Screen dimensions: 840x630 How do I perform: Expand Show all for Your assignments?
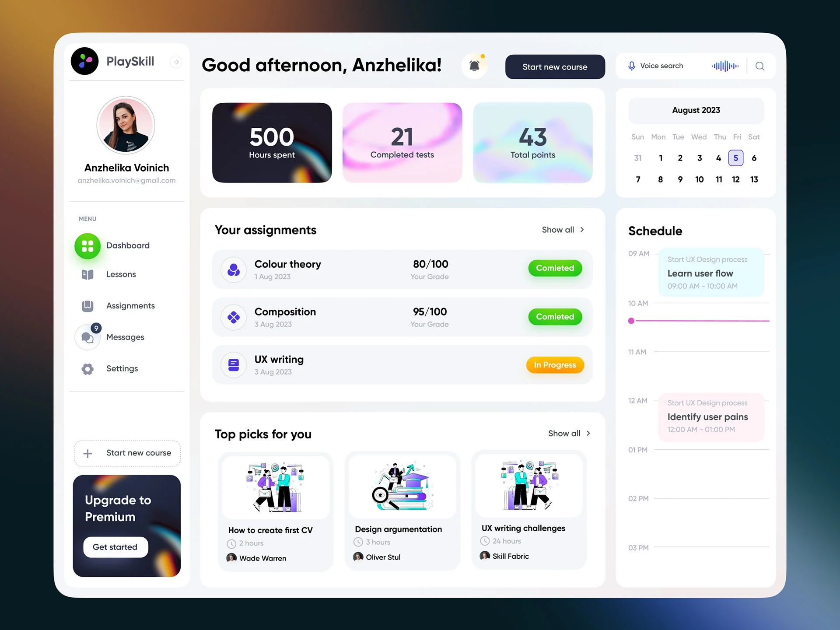coord(563,230)
